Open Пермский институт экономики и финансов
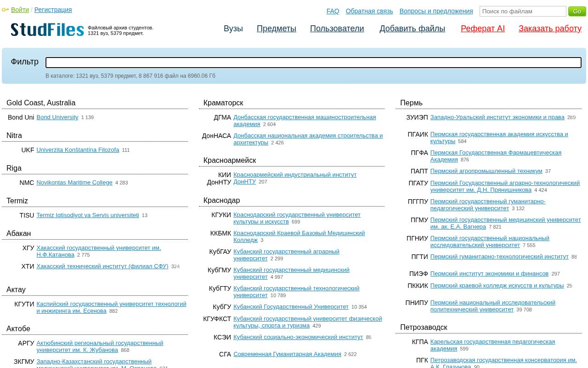The image size is (588, 368). pyautogui.click(x=489, y=274)
